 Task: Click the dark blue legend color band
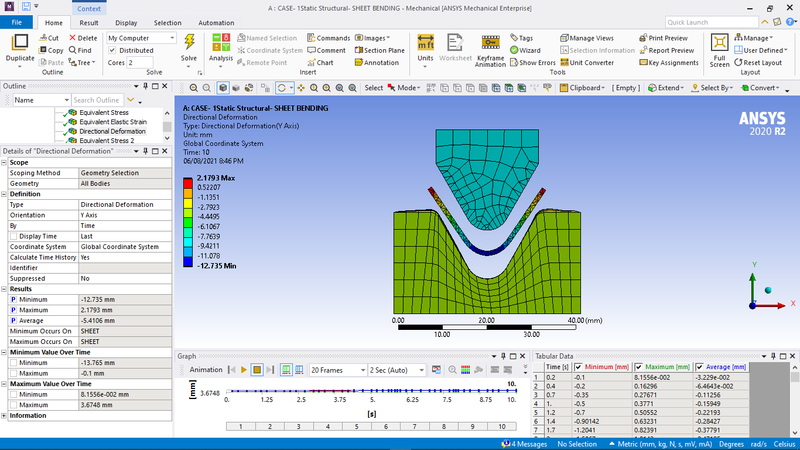coord(188,262)
